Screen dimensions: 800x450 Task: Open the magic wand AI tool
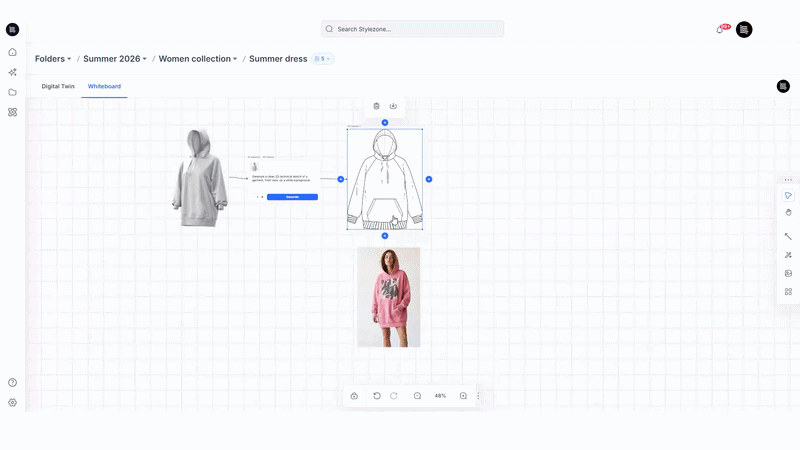click(x=788, y=255)
